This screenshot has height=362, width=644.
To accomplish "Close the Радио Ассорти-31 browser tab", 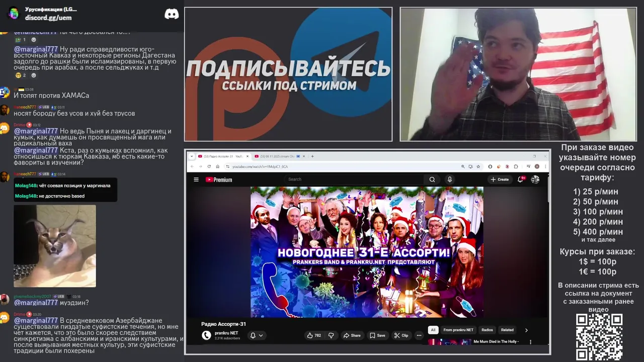I will pyautogui.click(x=248, y=156).
